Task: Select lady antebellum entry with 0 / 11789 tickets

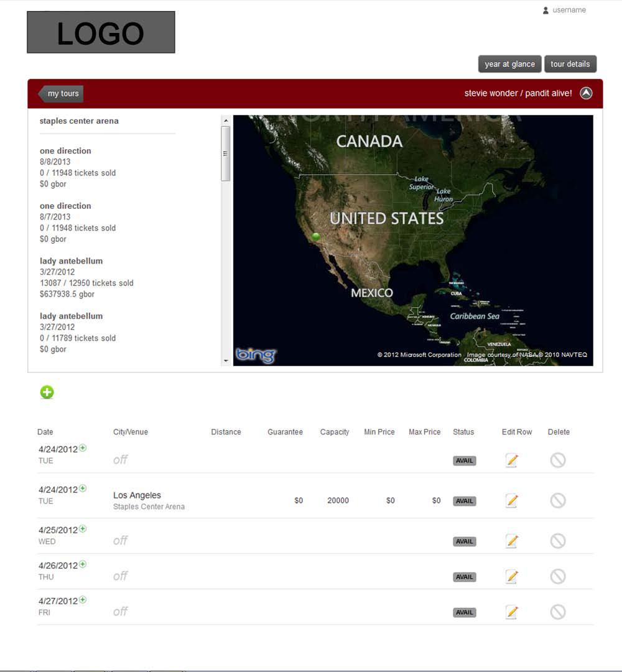Action: pos(78,333)
